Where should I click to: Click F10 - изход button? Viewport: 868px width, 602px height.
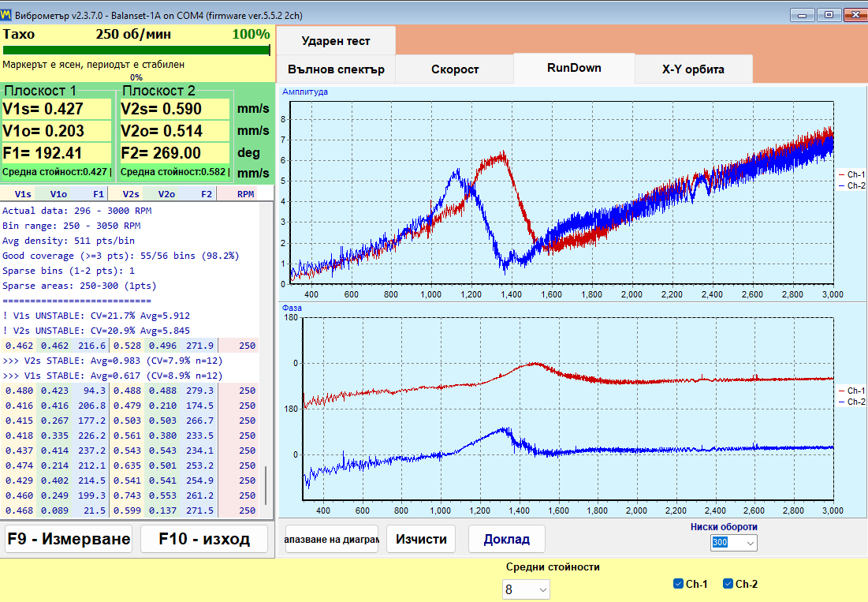[x=204, y=539]
